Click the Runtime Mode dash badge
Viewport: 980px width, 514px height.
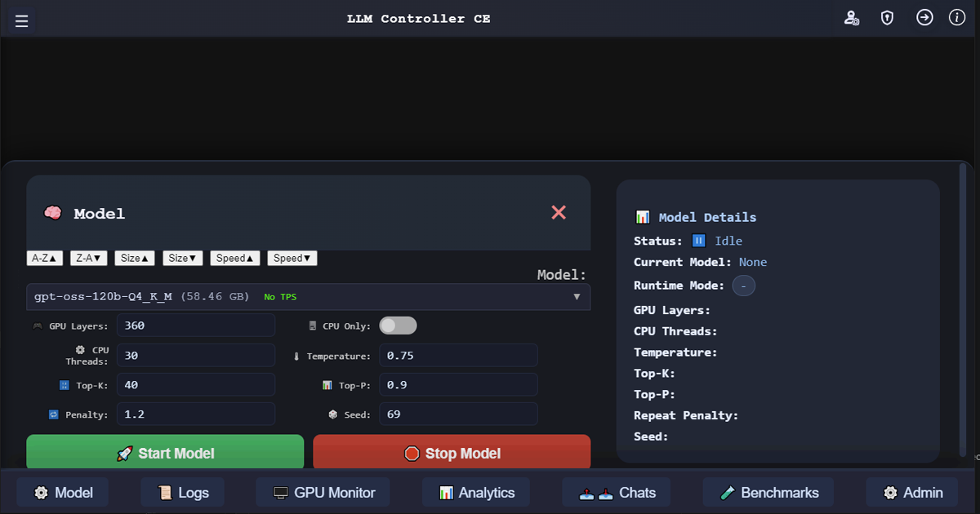(743, 286)
